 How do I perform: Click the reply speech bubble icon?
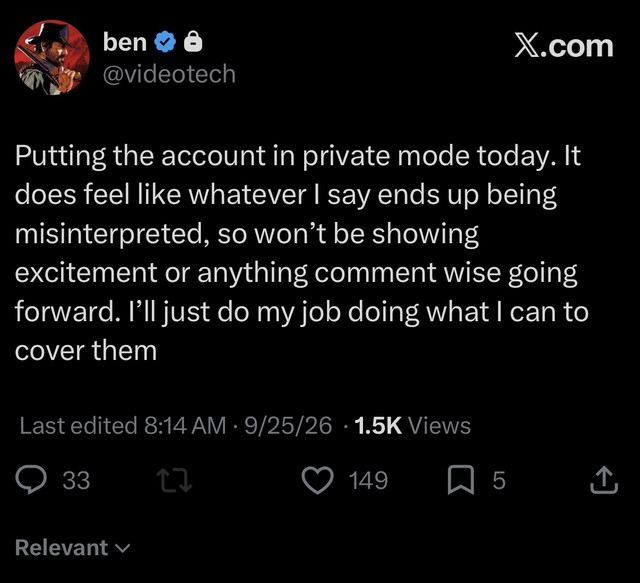[31, 480]
